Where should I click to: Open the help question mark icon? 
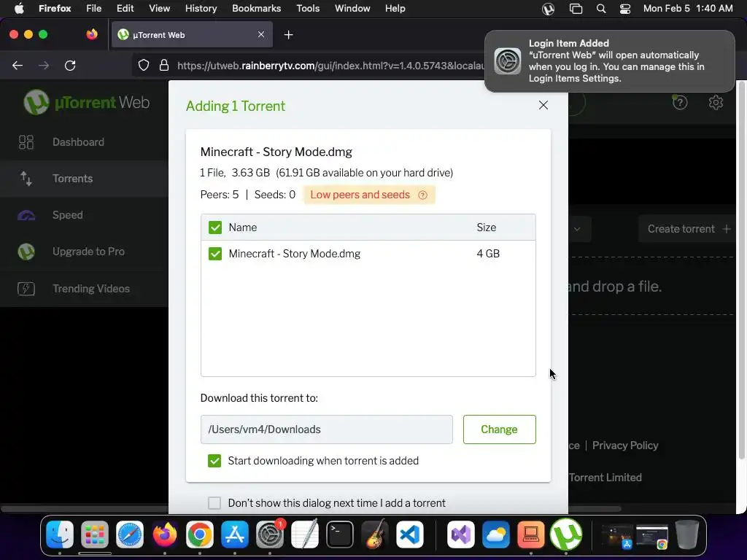[680, 102]
